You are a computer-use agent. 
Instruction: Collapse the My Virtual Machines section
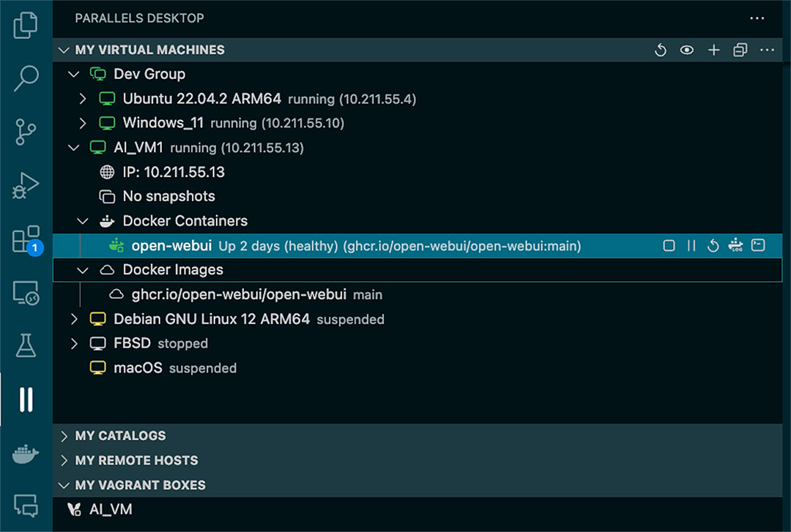(x=64, y=50)
